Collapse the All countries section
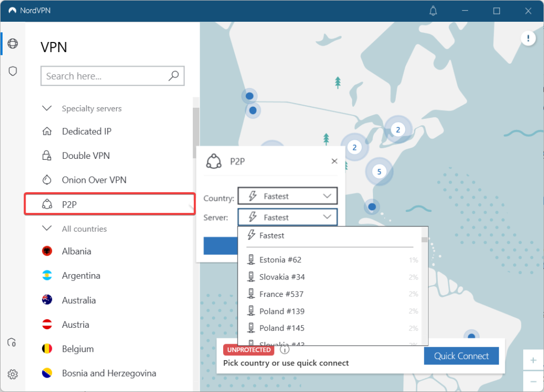The width and height of the screenshot is (544, 392). click(x=47, y=229)
